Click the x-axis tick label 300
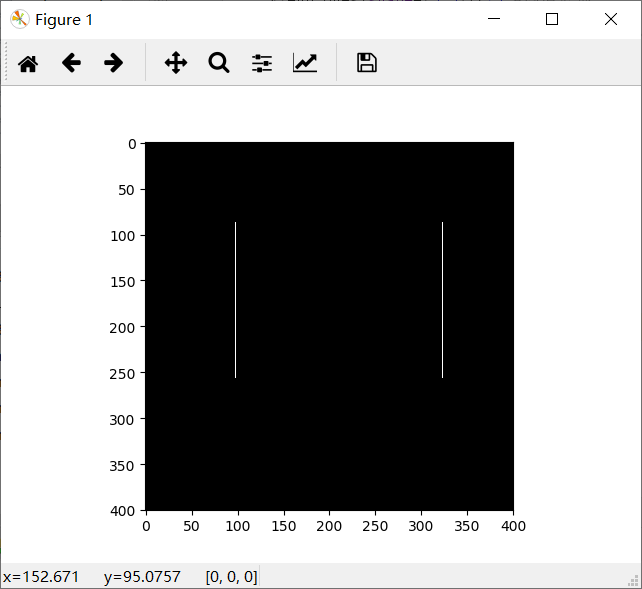This screenshot has width=642, height=589. [x=420, y=526]
